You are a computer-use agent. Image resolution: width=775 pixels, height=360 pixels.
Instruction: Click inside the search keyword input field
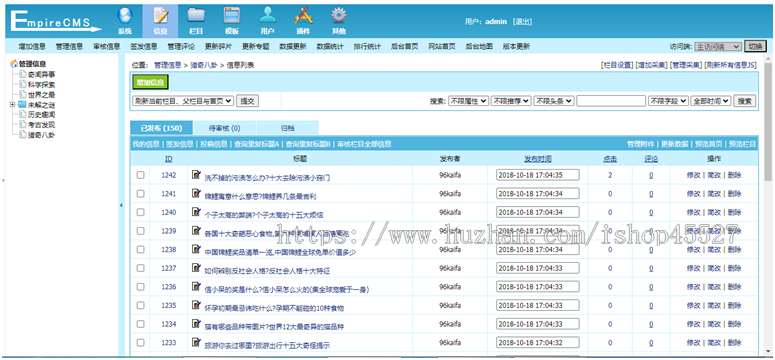tap(611, 101)
